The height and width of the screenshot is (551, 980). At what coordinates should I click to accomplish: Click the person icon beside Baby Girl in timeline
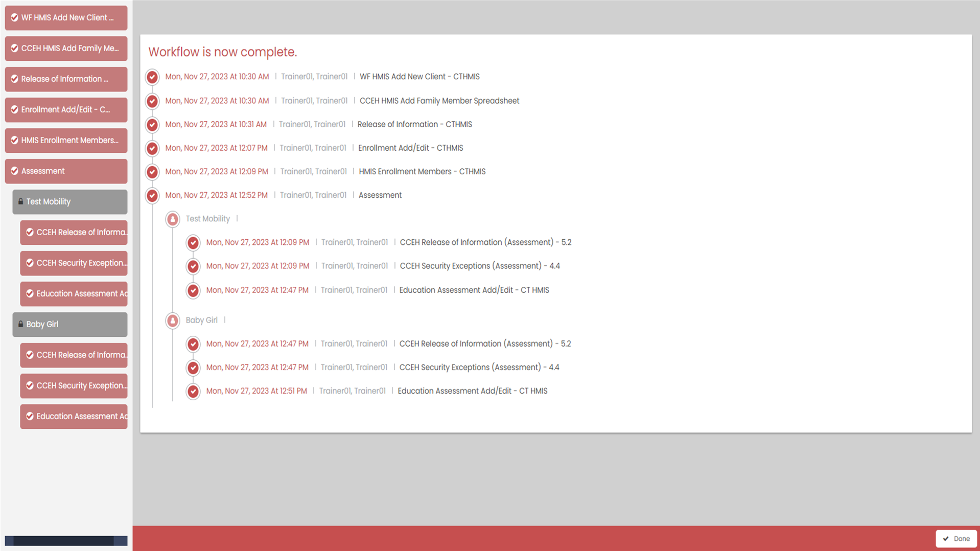[173, 320]
